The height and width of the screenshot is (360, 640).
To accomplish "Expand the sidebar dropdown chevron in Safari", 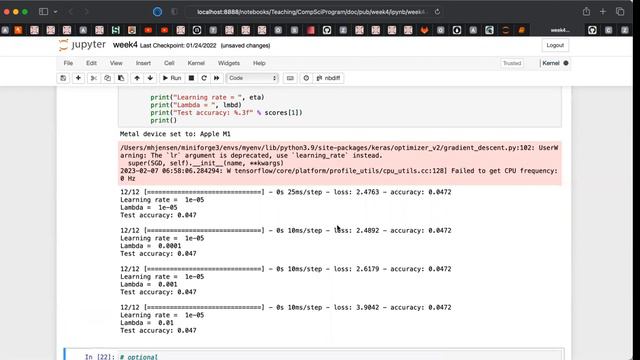I will [55, 12].
